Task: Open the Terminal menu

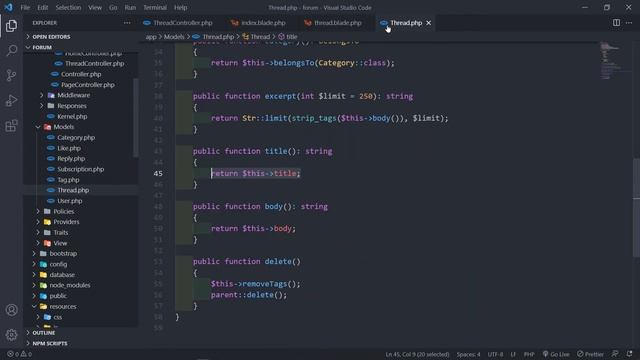Action: (x=155, y=7)
